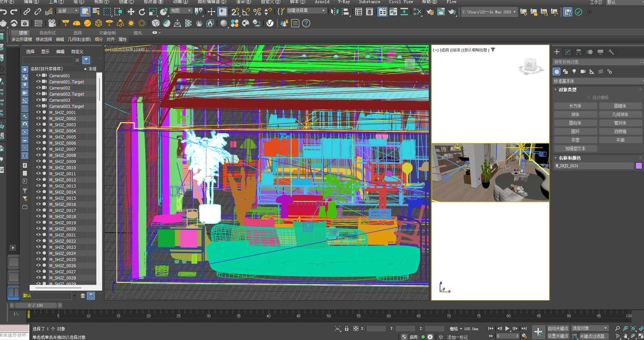The image size is (644, 340).
Task: Toggle the Angle Snap tool
Action: tap(246, 12)
